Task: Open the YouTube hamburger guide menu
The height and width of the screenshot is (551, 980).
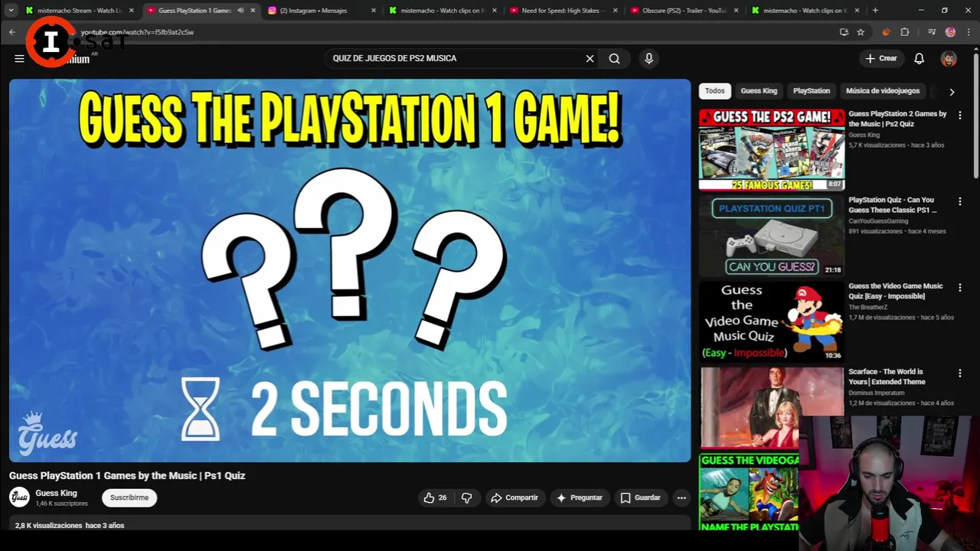Action: click(19, 58)
